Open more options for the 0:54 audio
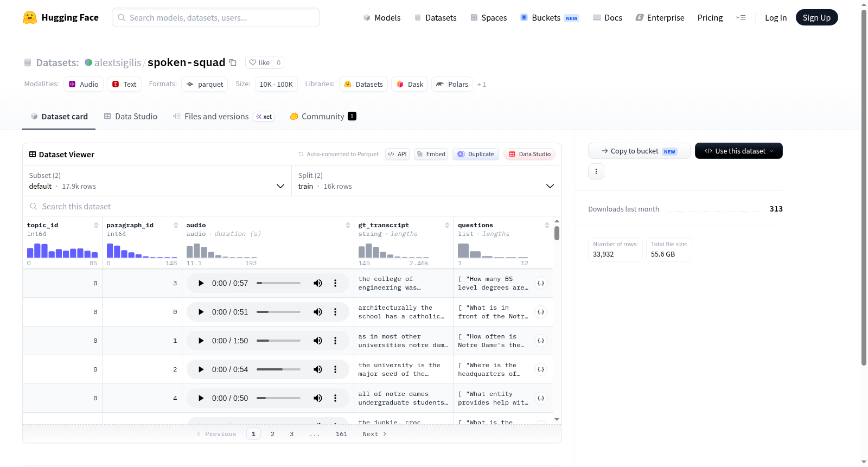 point(335,369)
